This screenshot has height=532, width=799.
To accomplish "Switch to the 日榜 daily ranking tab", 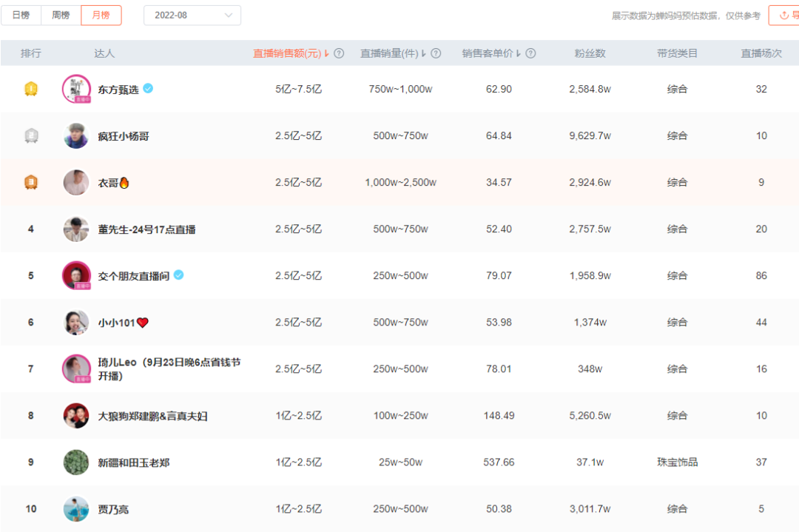I will tap(21, 16).
